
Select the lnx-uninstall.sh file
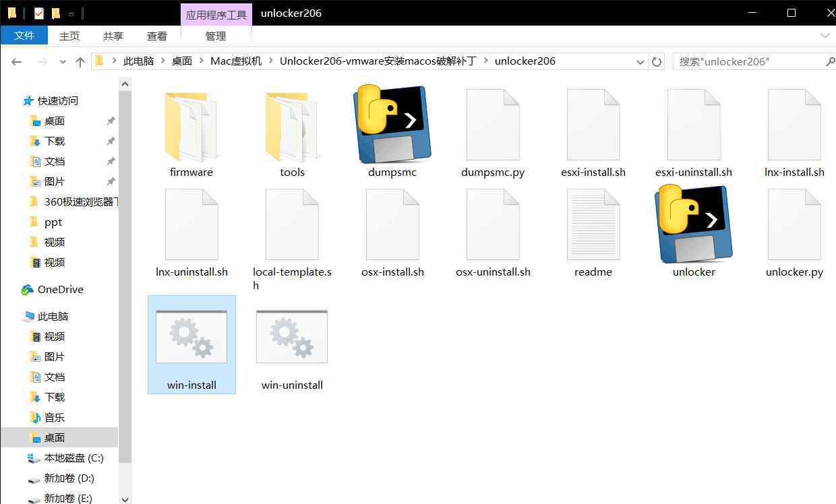(x=191, y=233)
